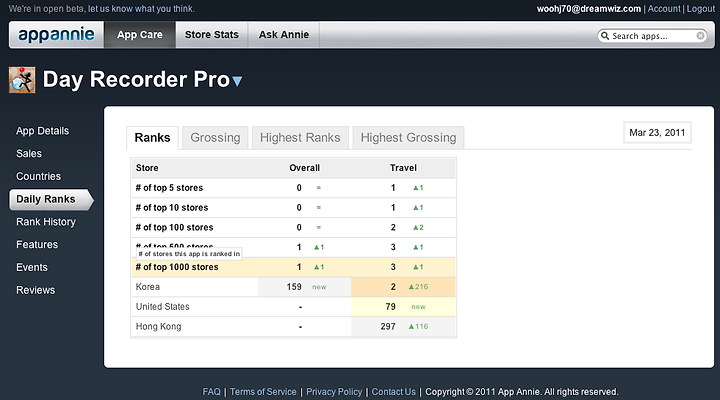This screenshot has width=720, height=400.
Task: Click the Hong Kong row label
Action: click(x=158, y=327)
